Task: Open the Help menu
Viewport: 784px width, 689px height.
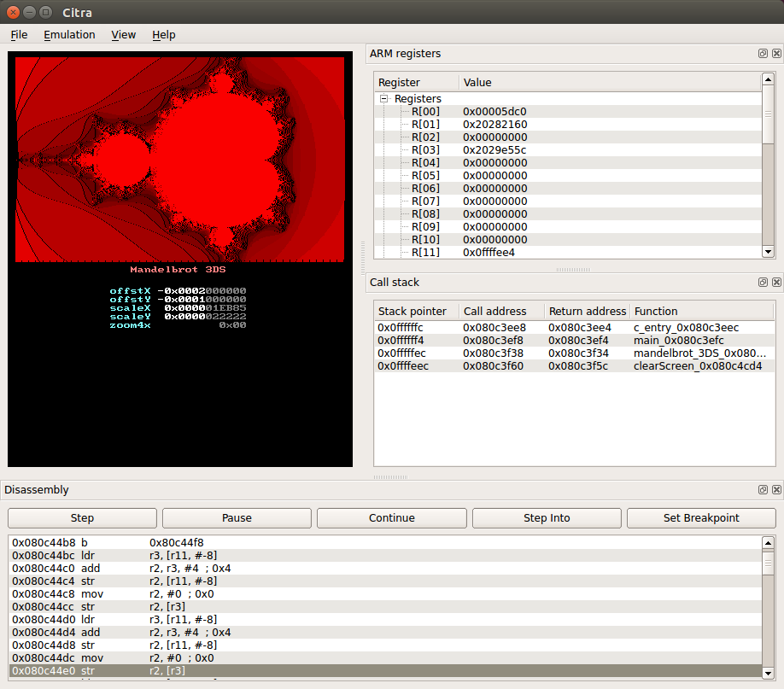Action: (x=164, y=35)
